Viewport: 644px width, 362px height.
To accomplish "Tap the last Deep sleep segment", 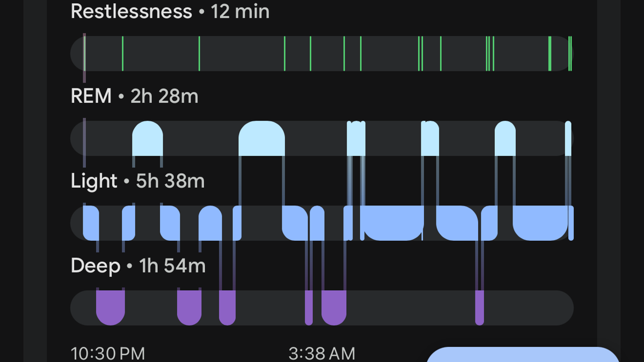I will [x=480, y=307].
